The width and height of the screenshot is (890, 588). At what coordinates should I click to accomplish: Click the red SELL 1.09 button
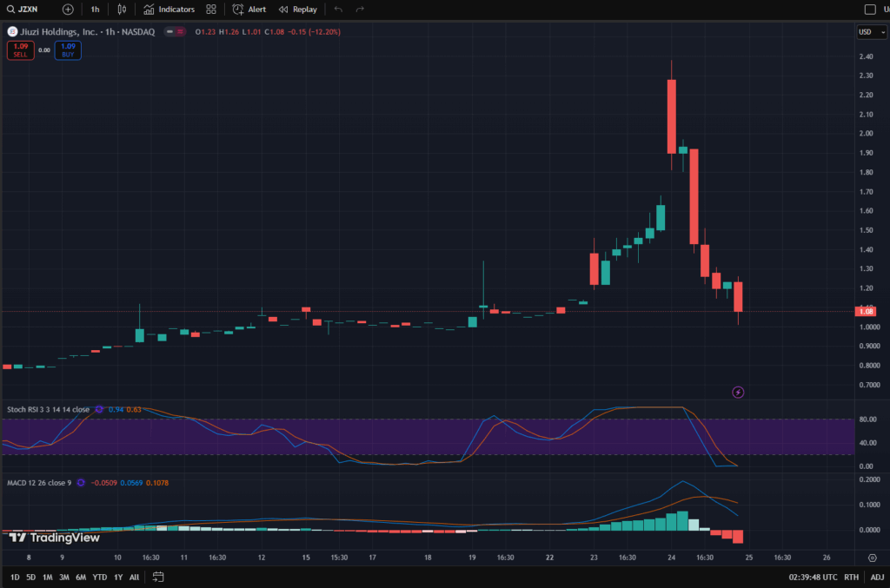(19, 50)
